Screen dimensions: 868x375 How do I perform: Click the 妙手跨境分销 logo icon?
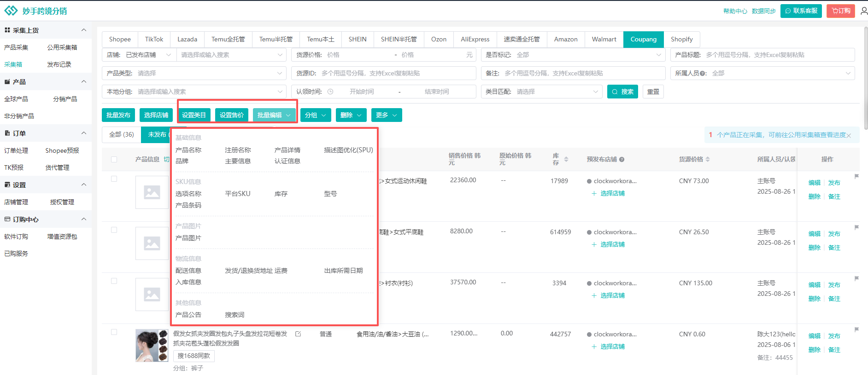pos(11,11)
